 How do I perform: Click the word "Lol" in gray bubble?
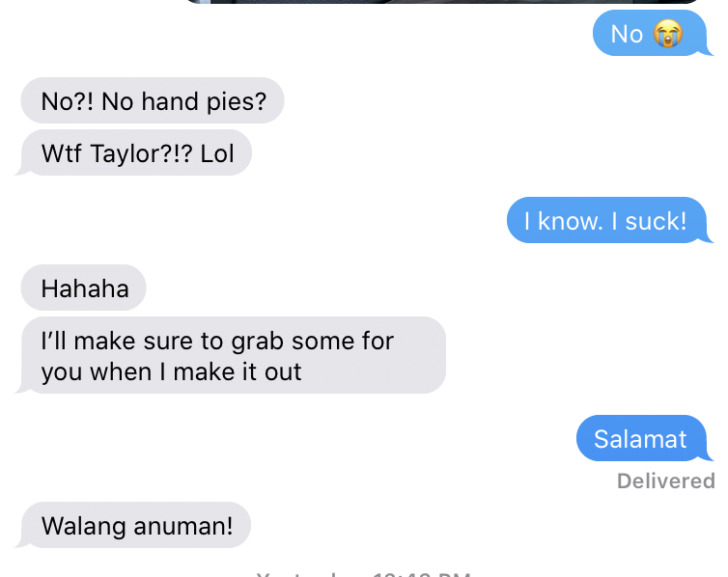click(217, 153)
